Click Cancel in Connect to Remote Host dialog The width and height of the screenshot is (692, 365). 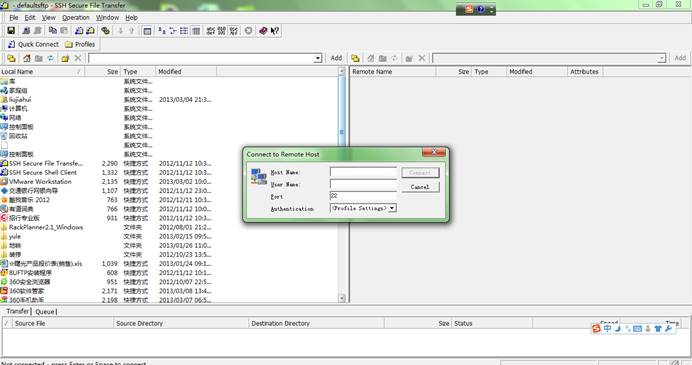tap(420, 187)
